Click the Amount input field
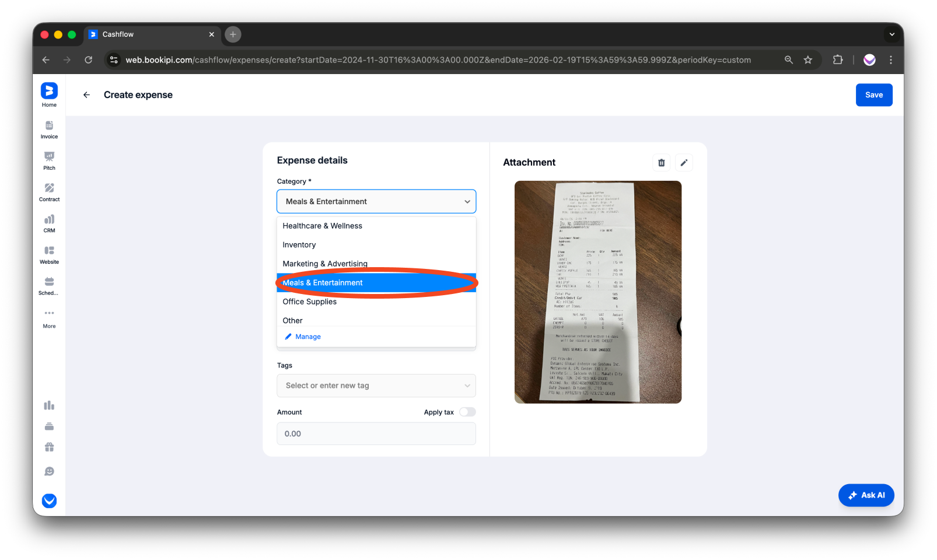Image resolution: width=937 pixels, height=560 pixels. tap(376, 434)
